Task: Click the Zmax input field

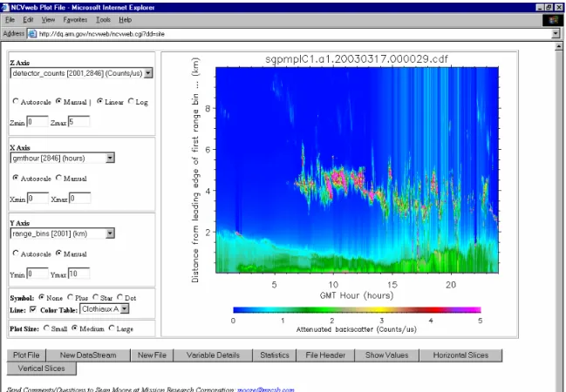Action: pos(78,122)
